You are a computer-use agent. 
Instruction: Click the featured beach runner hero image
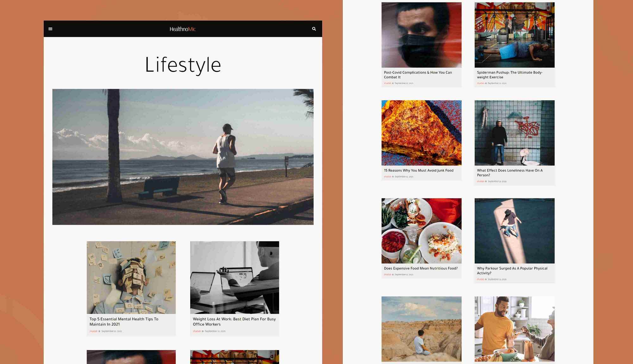[x=183, y=156]
